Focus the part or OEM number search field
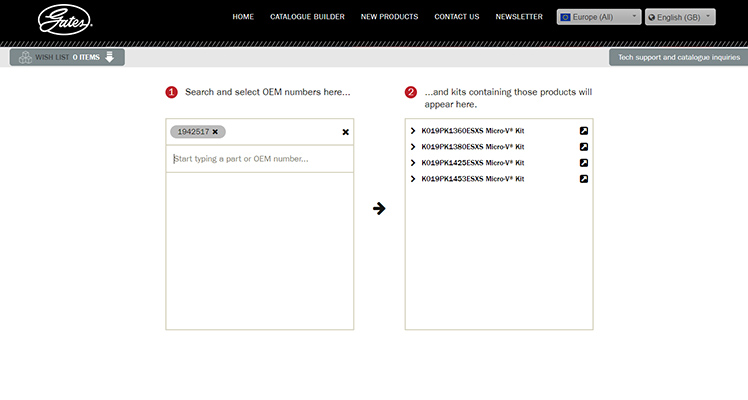The height and width of the screenshot is (400, 748). click(x=259, y=159)
